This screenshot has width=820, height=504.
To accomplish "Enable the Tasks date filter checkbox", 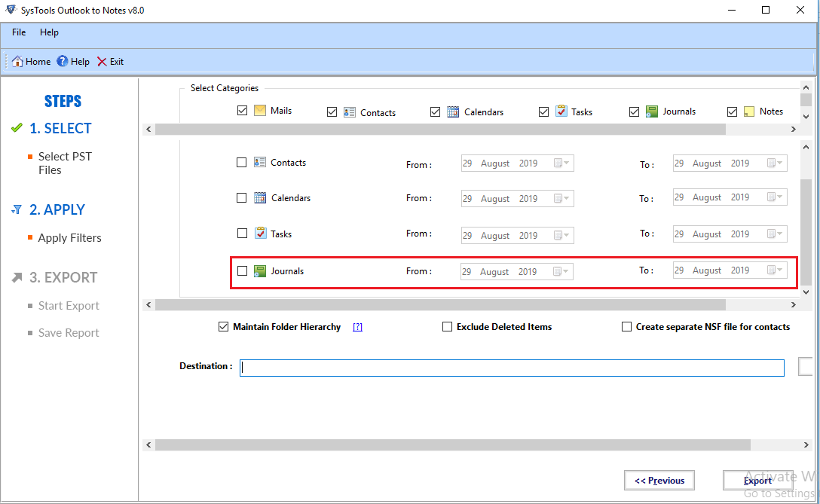I will pyautogui.click(x=242, y=234).
